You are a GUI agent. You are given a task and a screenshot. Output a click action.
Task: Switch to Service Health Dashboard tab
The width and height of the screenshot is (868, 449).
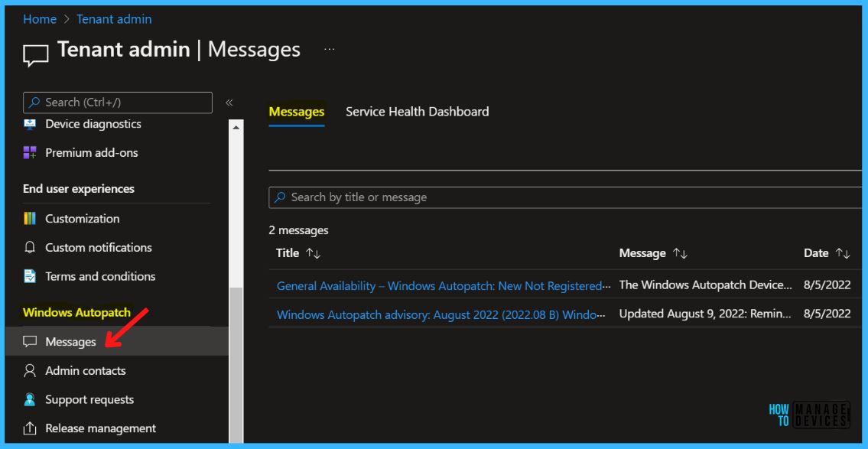(x=418, y=112)
